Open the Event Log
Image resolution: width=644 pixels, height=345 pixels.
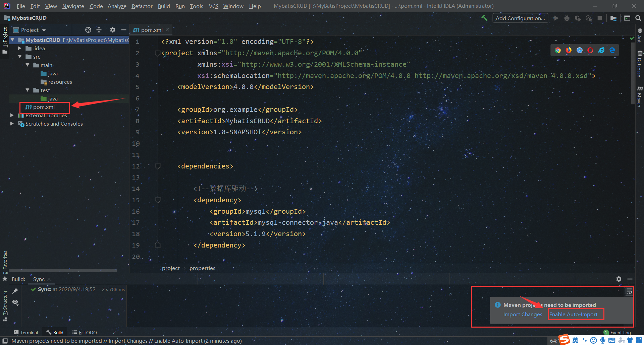pos(618,332)
